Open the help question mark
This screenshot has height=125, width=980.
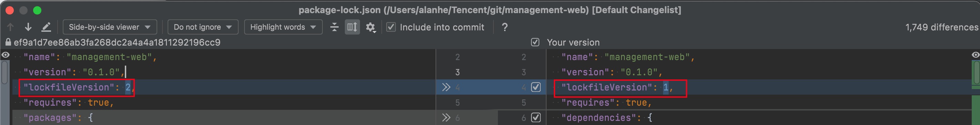click(504, 27)
